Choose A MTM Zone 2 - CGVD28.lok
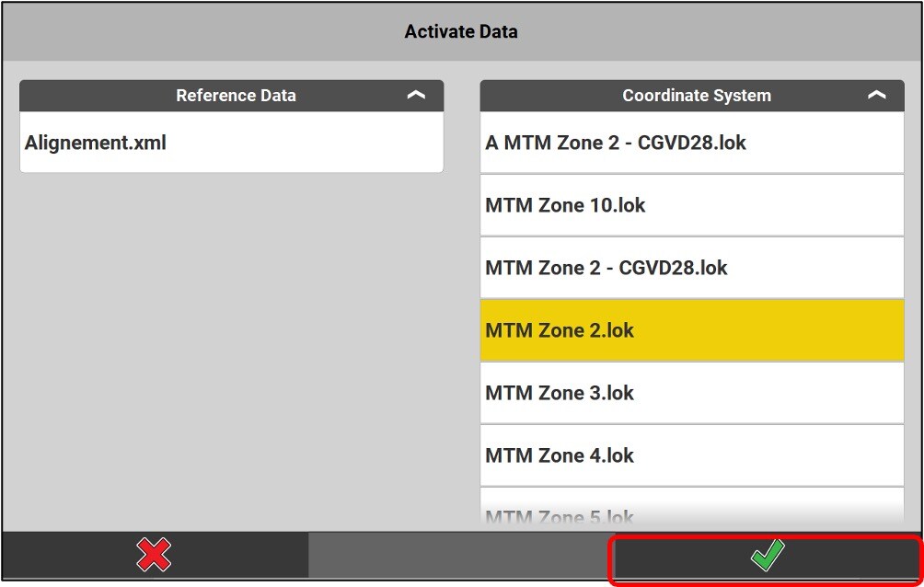Screen dimensions: 924x587 pos(616,144)
